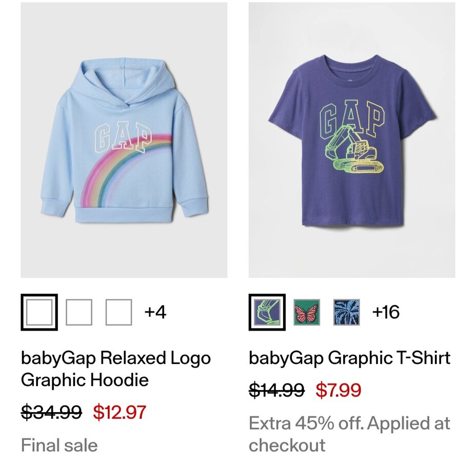Click the crossed-out $34.99 original price
This screenshot has width=476, height=462.
[51, 412]
